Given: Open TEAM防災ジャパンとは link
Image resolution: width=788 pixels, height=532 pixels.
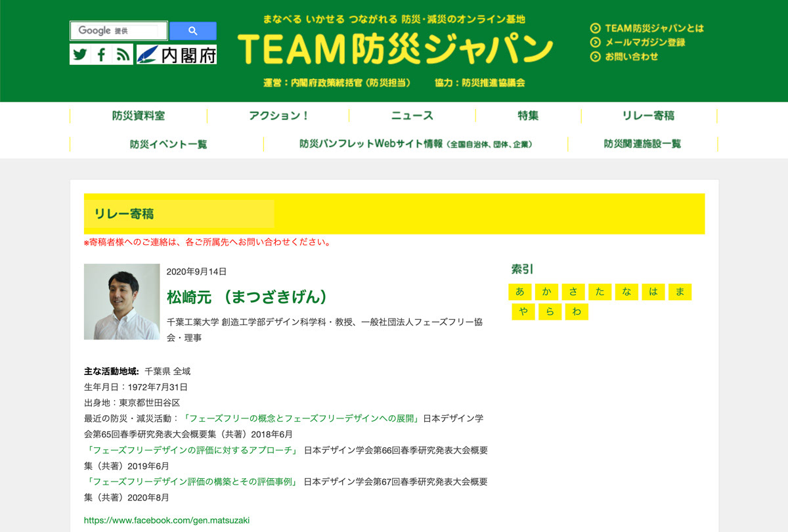Looking at the screenshot, I should [654, 28].
